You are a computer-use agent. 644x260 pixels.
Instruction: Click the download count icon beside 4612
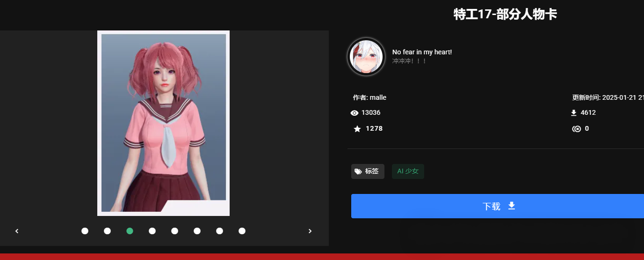tap(574, 113)
